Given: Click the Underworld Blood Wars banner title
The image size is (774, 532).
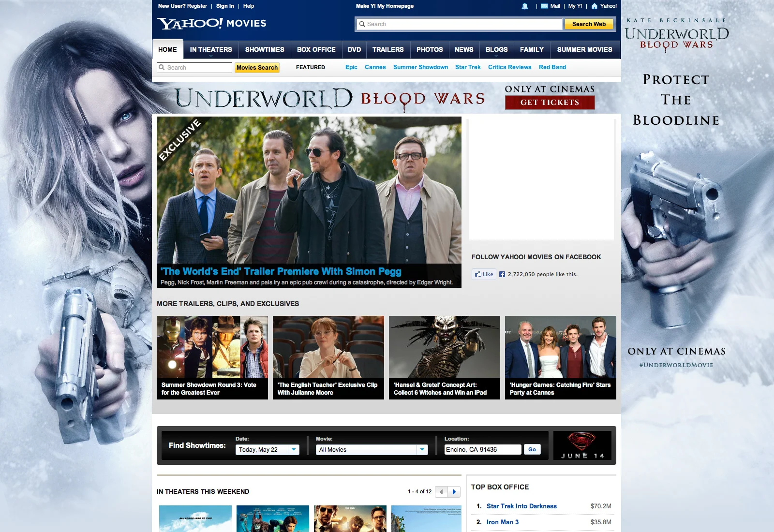Looking at the screenshot, I should 329,98.
